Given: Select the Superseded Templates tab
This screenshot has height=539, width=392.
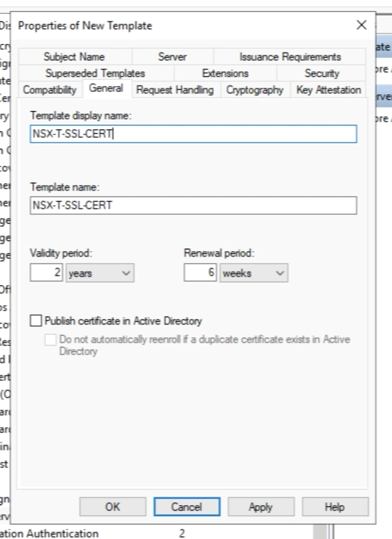Looking at the screenshot, I should [x=95, y=73].
